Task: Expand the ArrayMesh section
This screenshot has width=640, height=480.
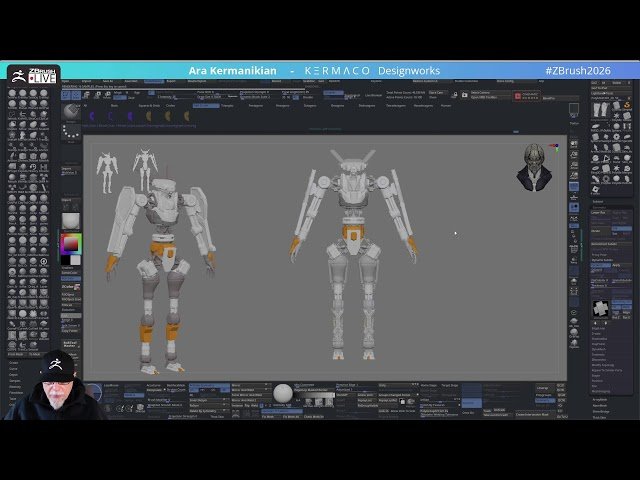Action: click(599, 400)
